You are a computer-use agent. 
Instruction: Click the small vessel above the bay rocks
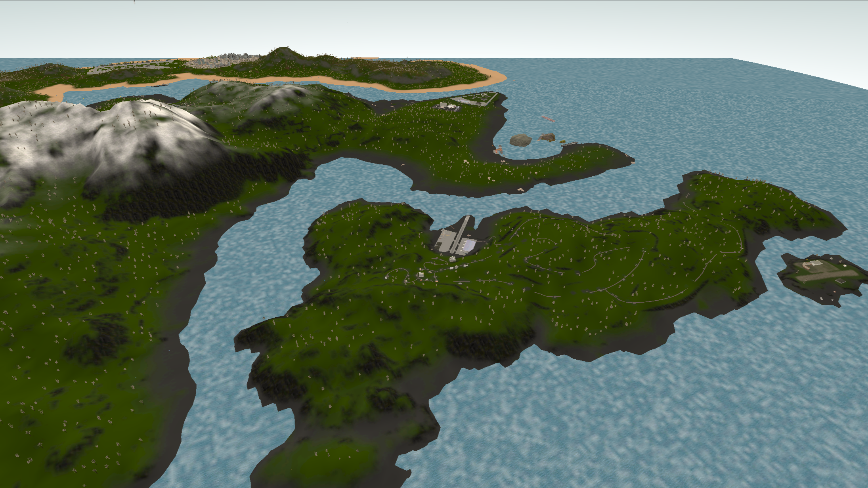[548, 118]
